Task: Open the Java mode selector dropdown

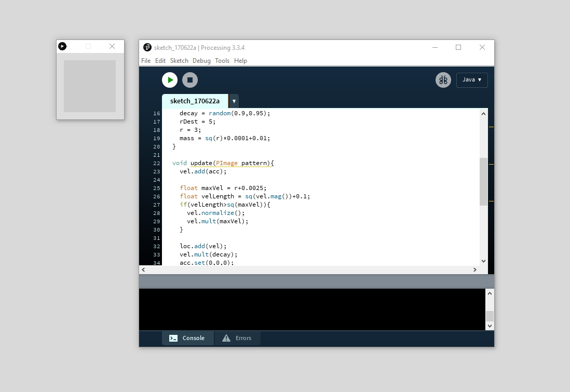Action: 471,80
